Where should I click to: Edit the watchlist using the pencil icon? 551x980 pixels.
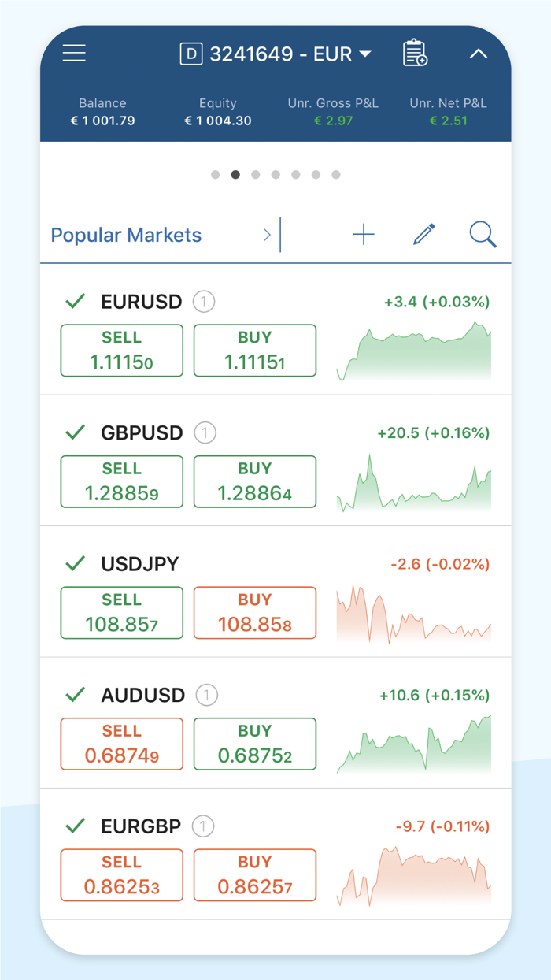tap(423, 234)
